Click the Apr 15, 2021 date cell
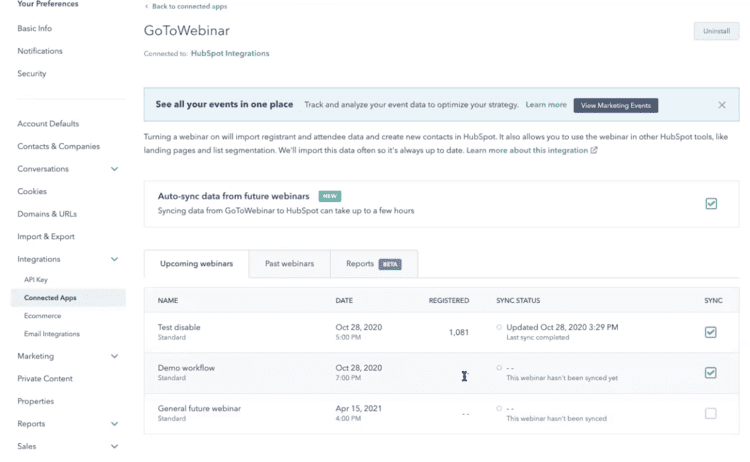This screenshot has height=462, width=750. pos(358,408)
